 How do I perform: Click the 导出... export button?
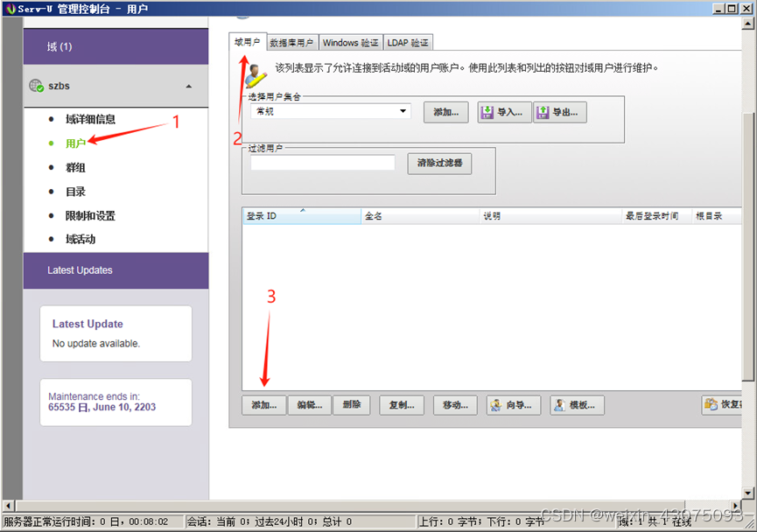click(x=560, y=113)
